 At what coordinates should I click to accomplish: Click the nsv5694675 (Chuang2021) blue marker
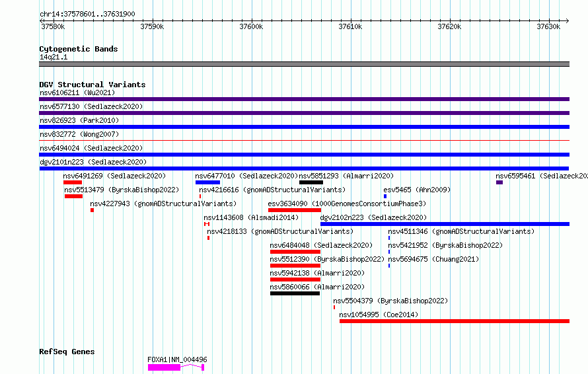click(x=389, y=266)
